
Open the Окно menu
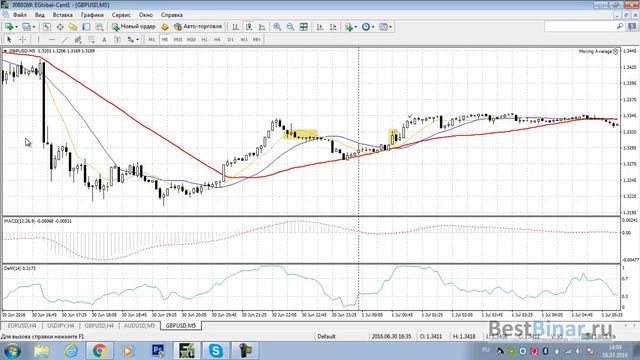point(146,15)
